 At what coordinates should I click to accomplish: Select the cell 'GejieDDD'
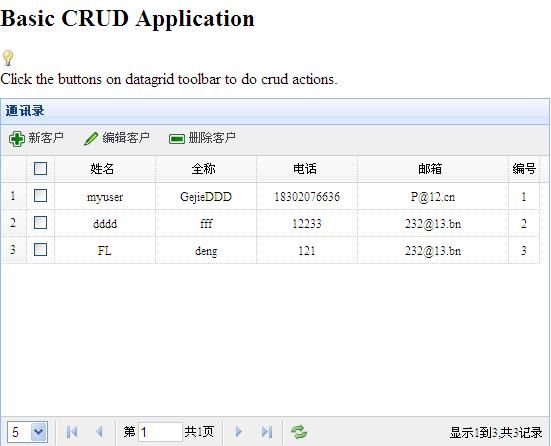[206, 197]
